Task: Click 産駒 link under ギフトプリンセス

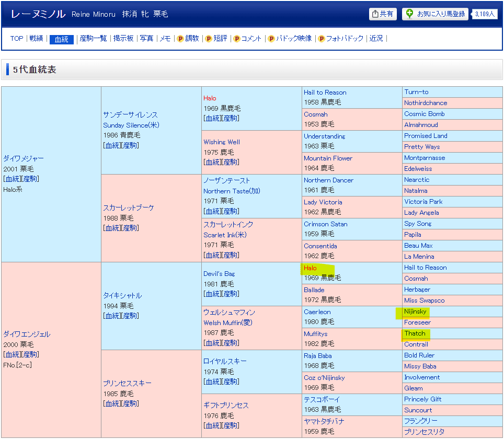Action: point(230,426)
